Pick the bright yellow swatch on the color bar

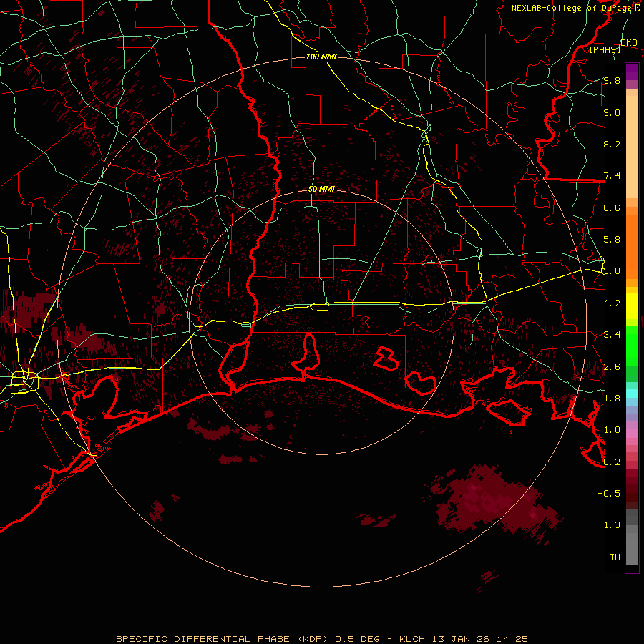[x=632, y=306]
